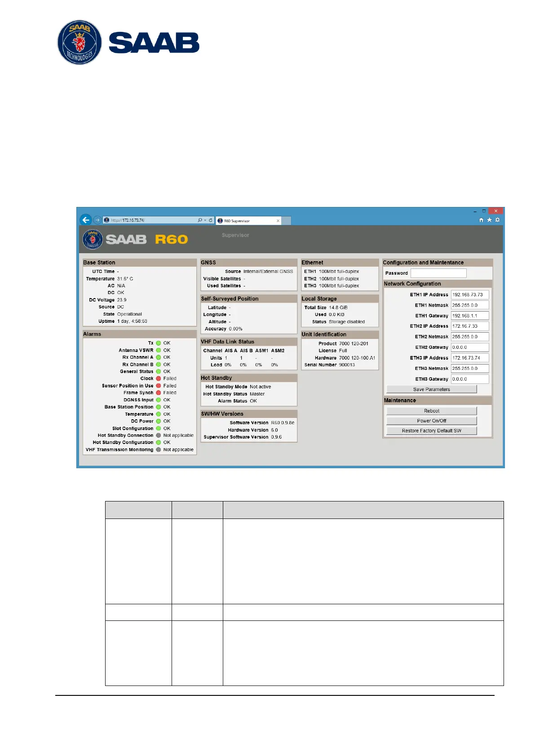Click the Serial Number '900013' value
Viewport: 535px width, 756px height.
pos(347,365)
